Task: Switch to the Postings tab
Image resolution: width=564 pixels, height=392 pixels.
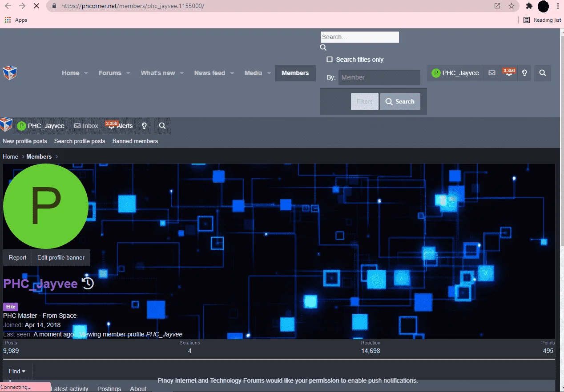Action: point(109,389)
